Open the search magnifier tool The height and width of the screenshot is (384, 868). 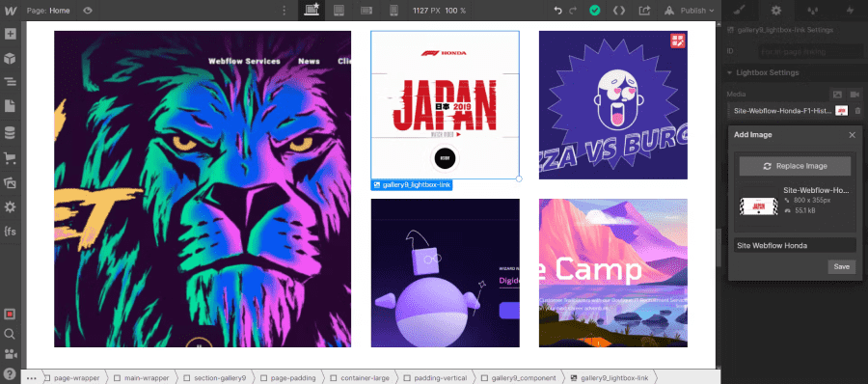pyautogui.click(x=10, y=334)
